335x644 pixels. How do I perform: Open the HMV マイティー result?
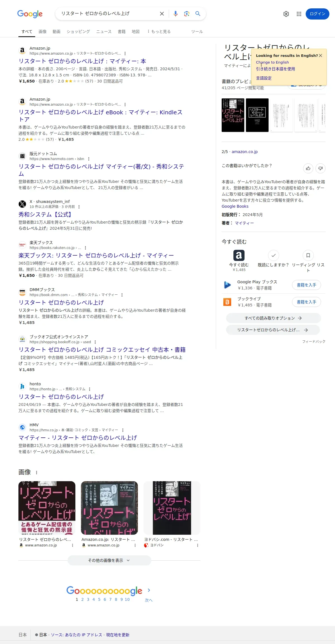pos(78,438)
